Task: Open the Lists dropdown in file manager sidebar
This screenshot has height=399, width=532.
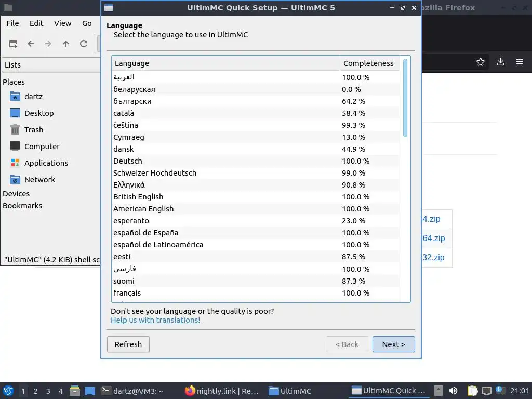Action: (x=51, y=65)
